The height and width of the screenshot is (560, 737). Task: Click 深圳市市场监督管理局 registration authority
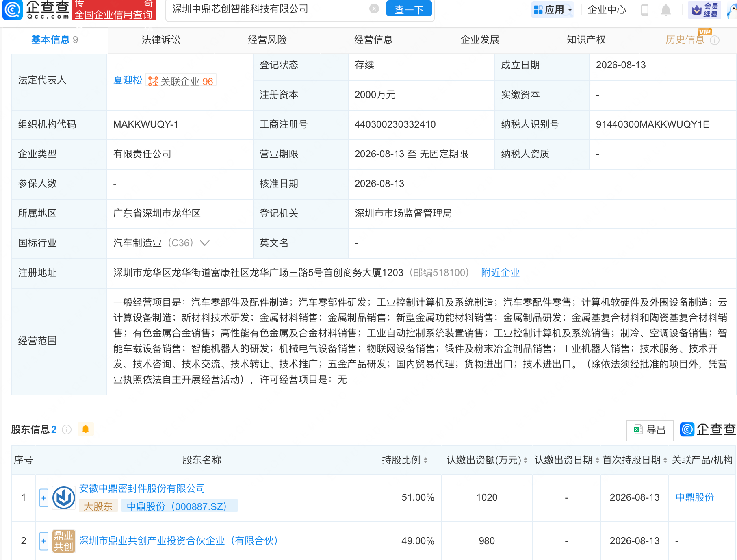(403, 213)
